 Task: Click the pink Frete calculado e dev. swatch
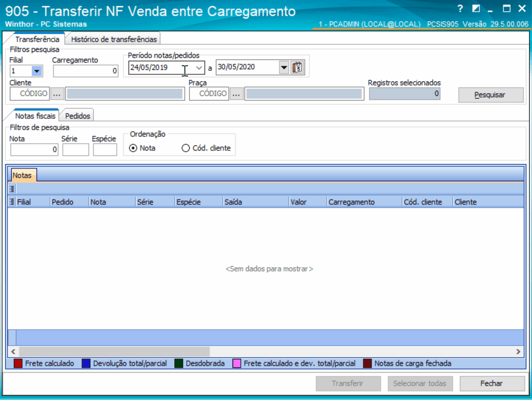(237, 364)
